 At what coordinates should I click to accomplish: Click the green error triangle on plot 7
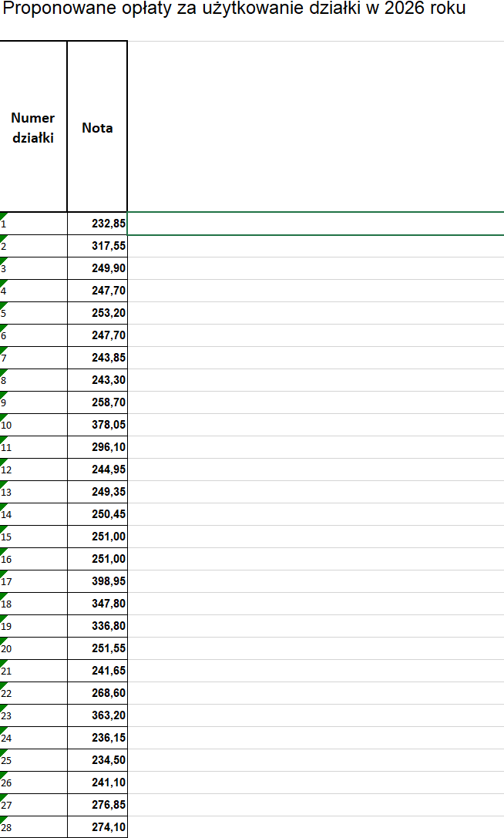point(3,350)
